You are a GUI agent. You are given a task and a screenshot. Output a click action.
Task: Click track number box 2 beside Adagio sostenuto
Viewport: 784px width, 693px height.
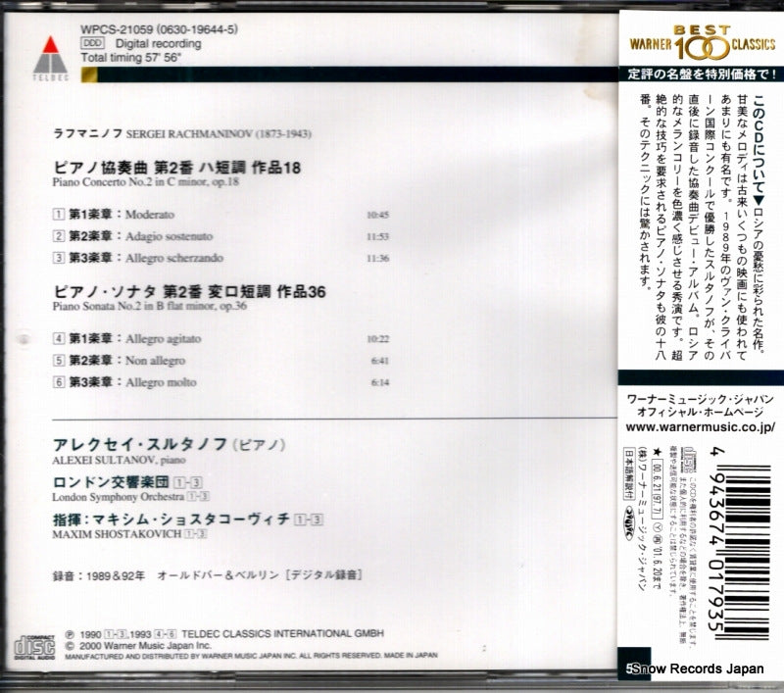59,236
